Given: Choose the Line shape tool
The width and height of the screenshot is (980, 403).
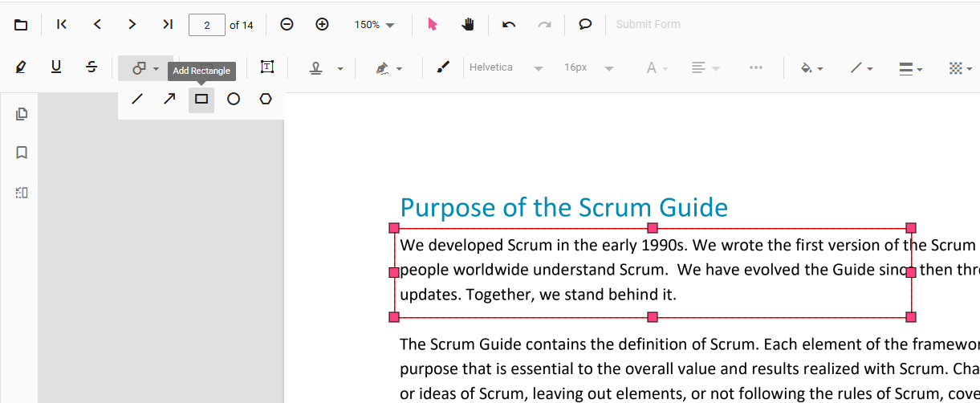Looking at the screenshot, I should coord(137,100).
